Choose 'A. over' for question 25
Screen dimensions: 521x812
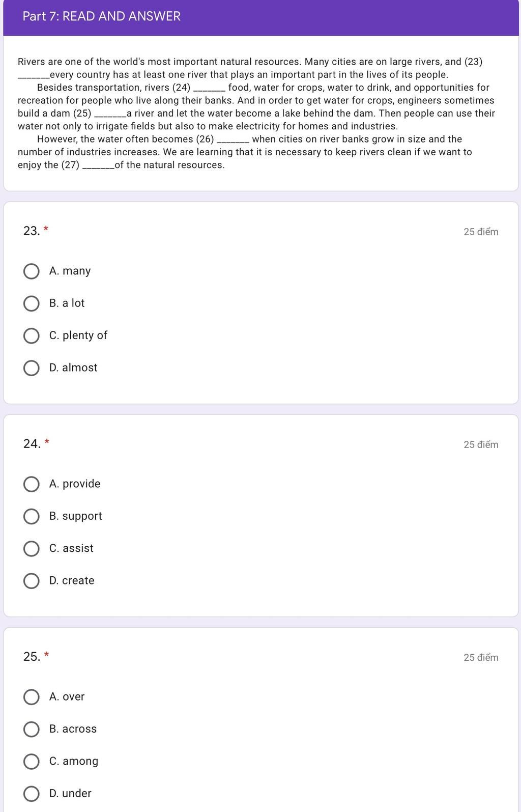pos(32,697)
